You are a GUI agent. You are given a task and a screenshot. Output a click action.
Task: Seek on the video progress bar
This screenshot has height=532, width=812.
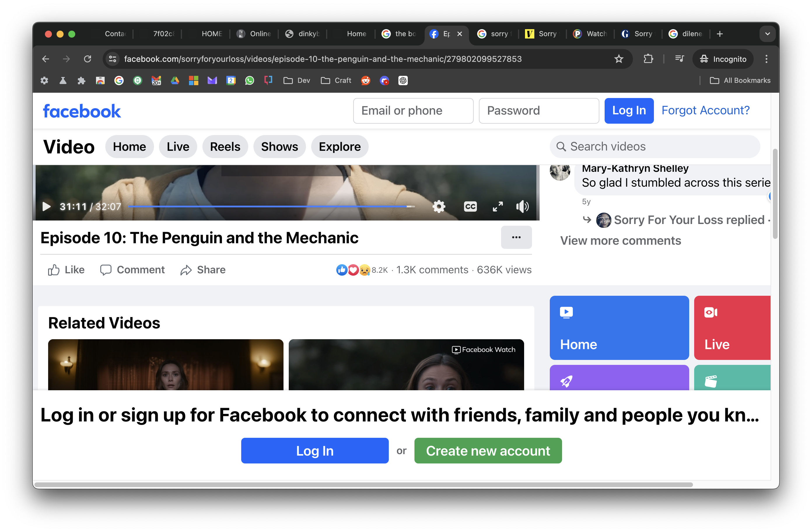click(x=271, y=206)
